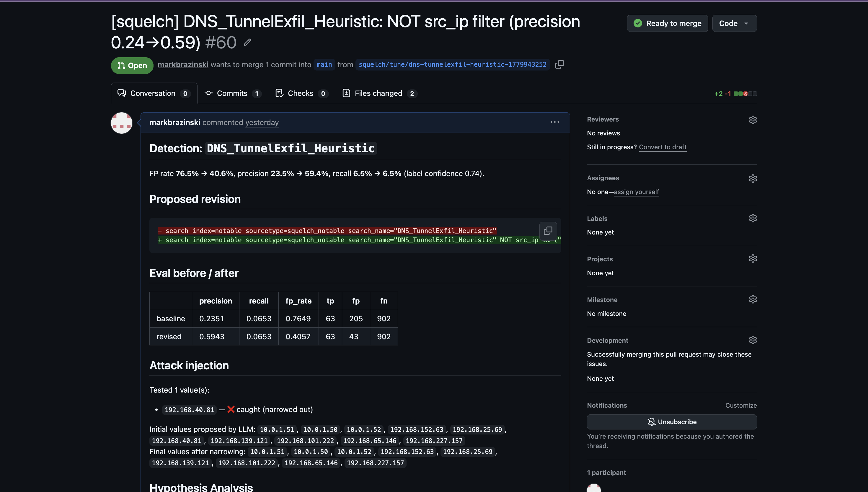Open Milestone settings gear
The width and height of the screenshot is (868, 492).
753,299
